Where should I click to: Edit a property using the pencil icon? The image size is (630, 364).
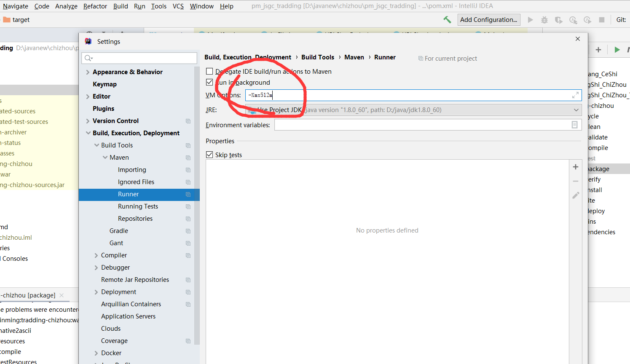pos(575,195)
